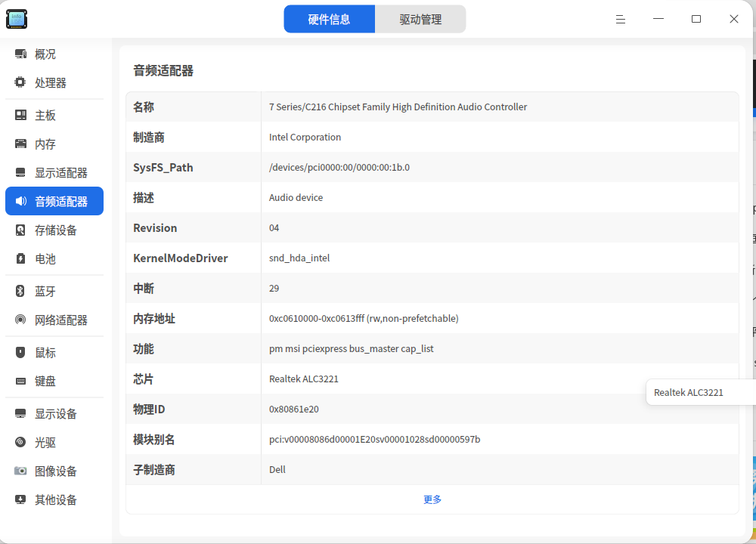Select the 中断 value 29
This screenshot has width=756, height=544.
(274, 289)
